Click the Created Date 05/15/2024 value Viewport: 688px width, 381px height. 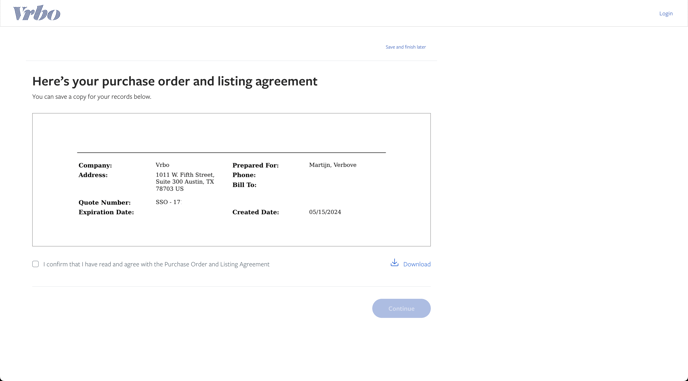tap(325, 212)
